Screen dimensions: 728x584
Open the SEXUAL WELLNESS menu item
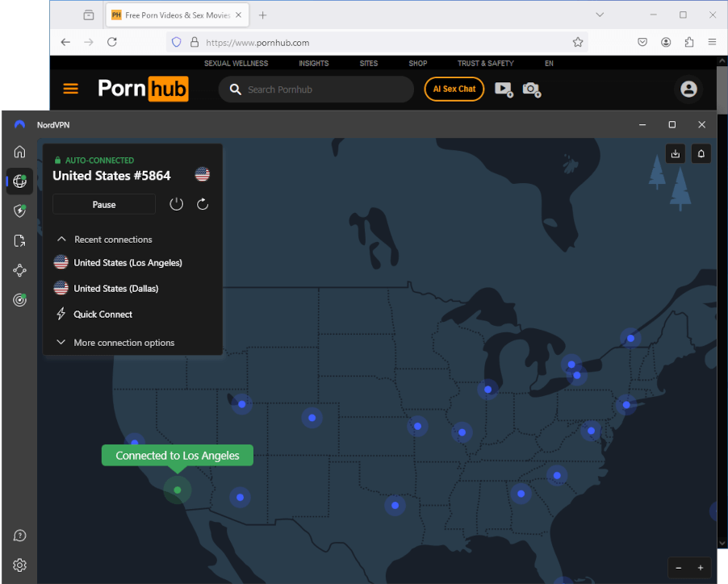236,63
